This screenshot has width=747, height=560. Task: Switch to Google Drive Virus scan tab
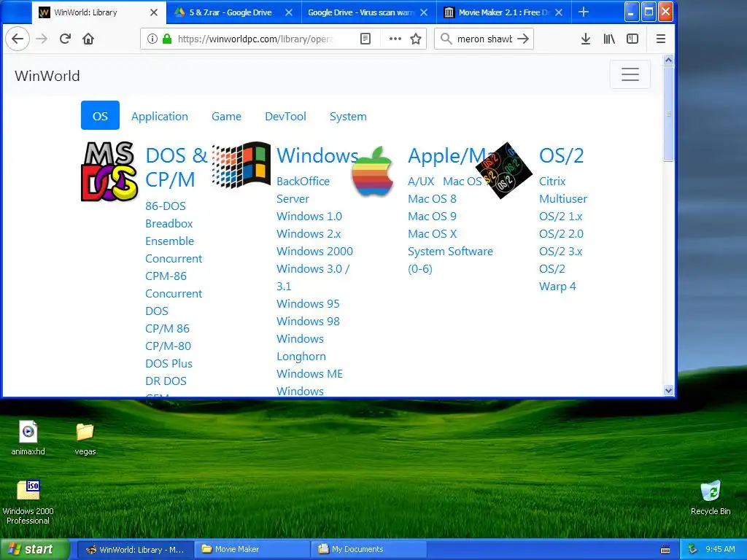(362, 12)
